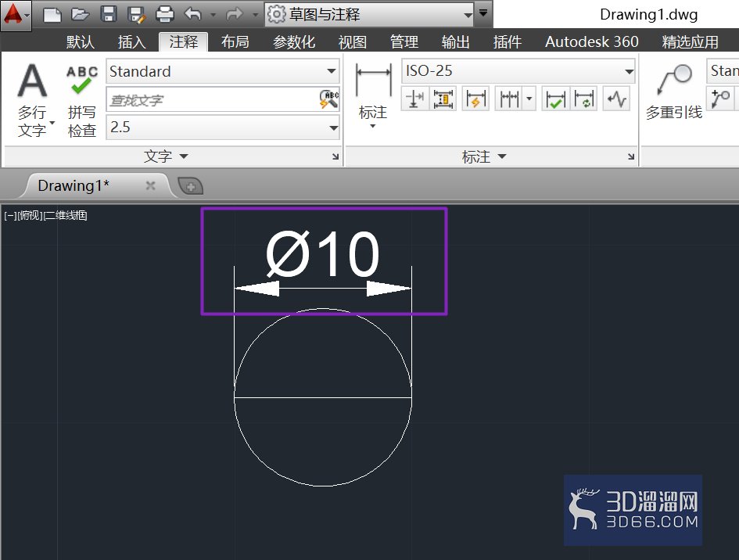The height and width of the screenshot is (560, 739).
Task: Add a new drawing tab with plus button
Action: [x=190, y=187]
